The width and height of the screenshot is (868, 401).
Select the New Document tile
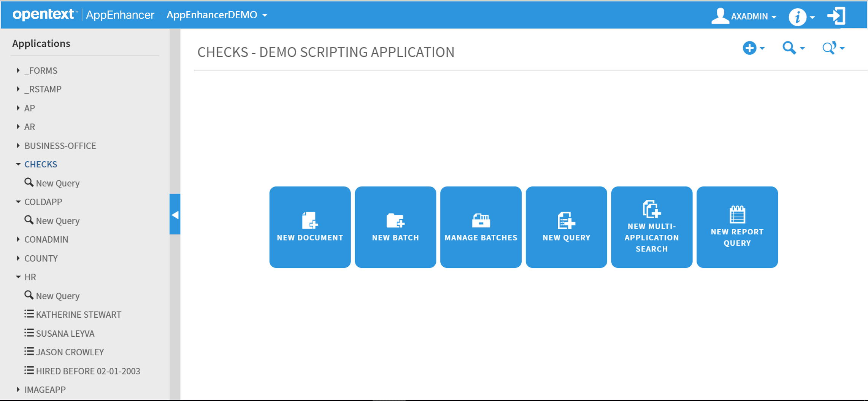click(x=309, y=226)
